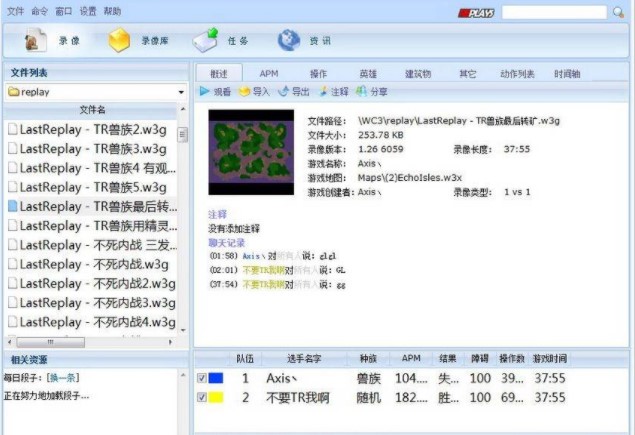The width and height of the screenshot is (635, 435).
Task: Open the 设置 settings menu
Action: [x=88, y=12]
